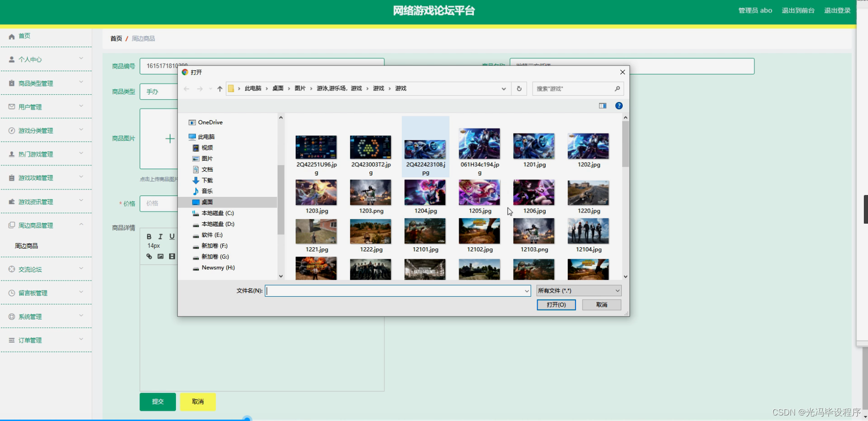Open 软件 (E:) drive

click(x=207, y=235)
